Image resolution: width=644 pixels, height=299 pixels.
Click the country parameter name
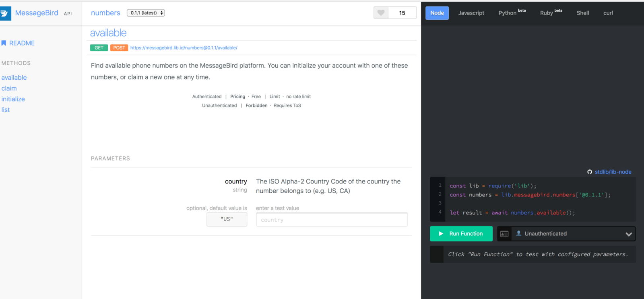(236, 181)
